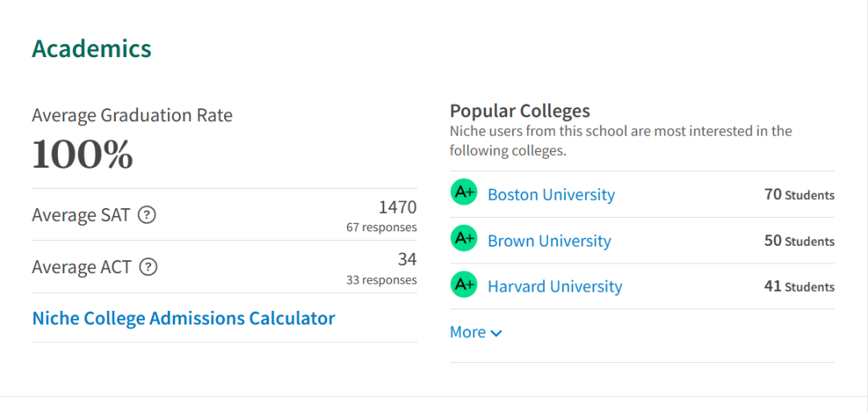Click the More link under Popular Colleges

(468, 332)
